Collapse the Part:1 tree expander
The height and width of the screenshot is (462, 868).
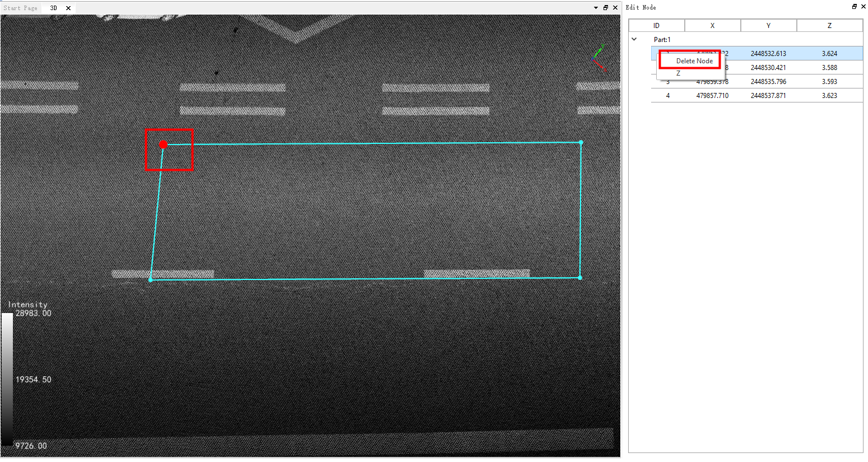pyautogui.click(x=634, y=39)
